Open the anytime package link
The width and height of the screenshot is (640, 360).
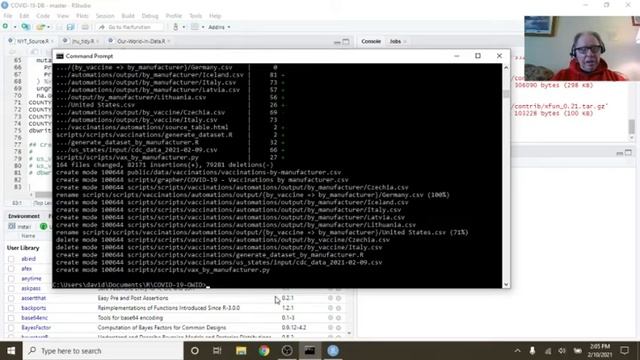31,278
